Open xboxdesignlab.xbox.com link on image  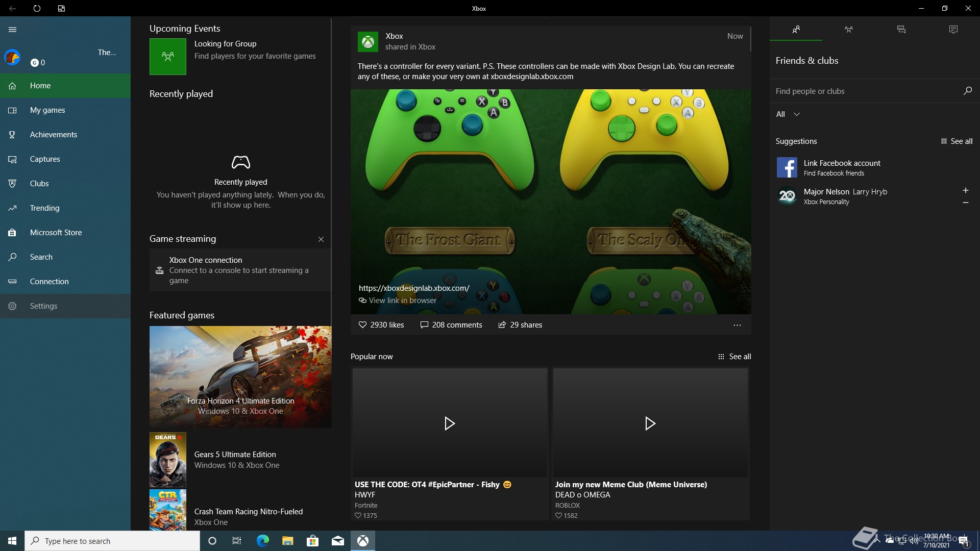click(414, 288)
